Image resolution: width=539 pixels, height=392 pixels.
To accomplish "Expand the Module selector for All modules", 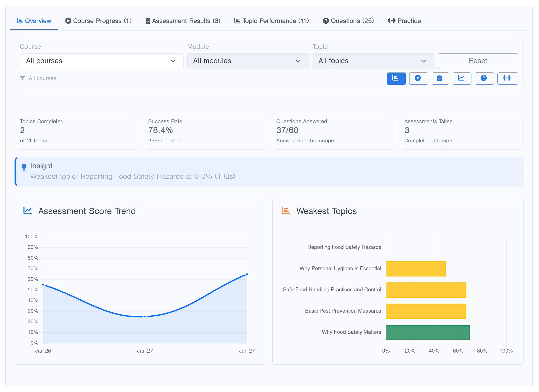I will (248, 61).
